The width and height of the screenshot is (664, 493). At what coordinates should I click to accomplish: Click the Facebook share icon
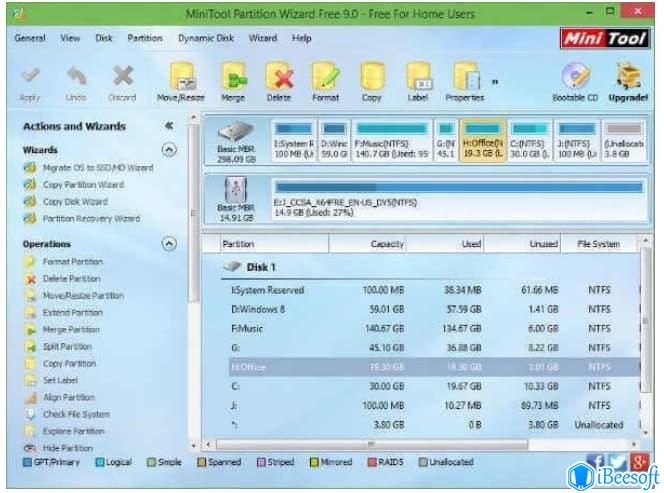tap(595, 461)
